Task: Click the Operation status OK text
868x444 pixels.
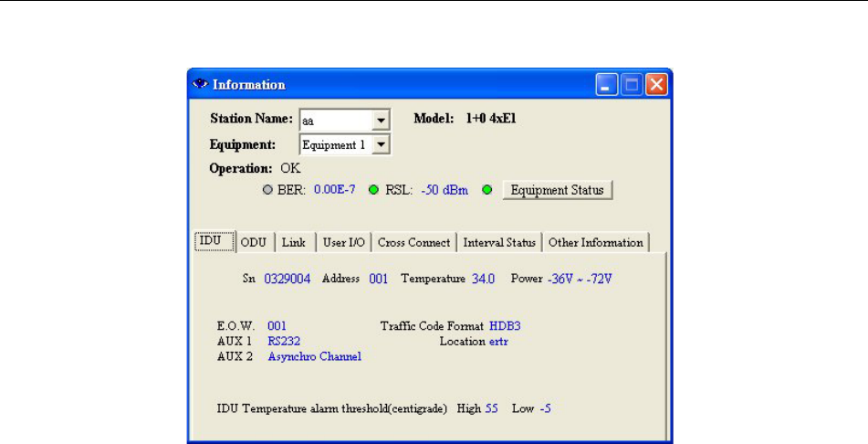Action: coord(290,168)
